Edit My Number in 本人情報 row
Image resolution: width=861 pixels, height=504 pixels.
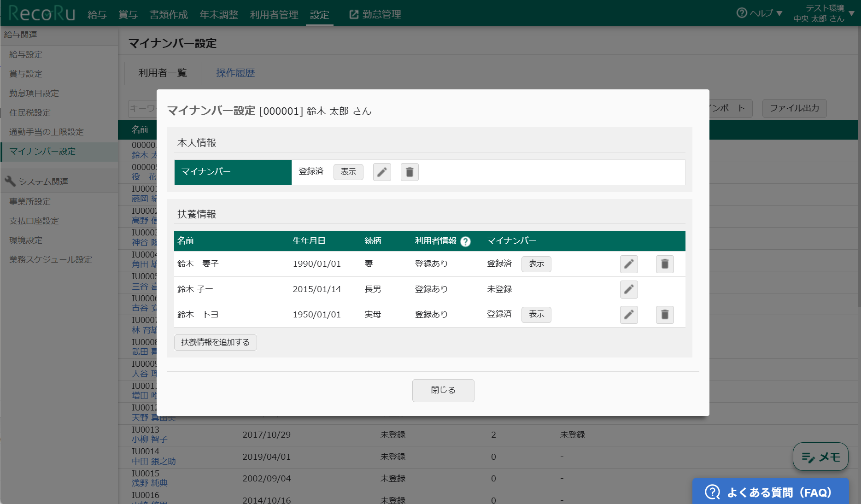(382, 172)
